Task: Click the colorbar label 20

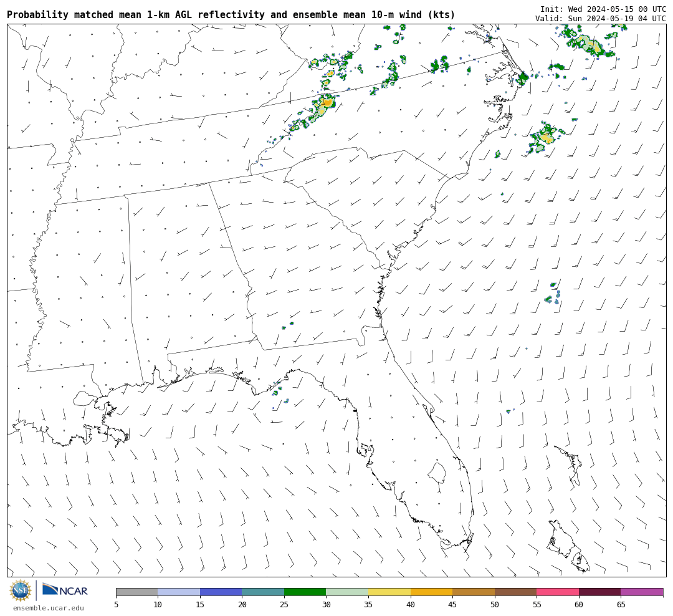Action: pos(242,605)
